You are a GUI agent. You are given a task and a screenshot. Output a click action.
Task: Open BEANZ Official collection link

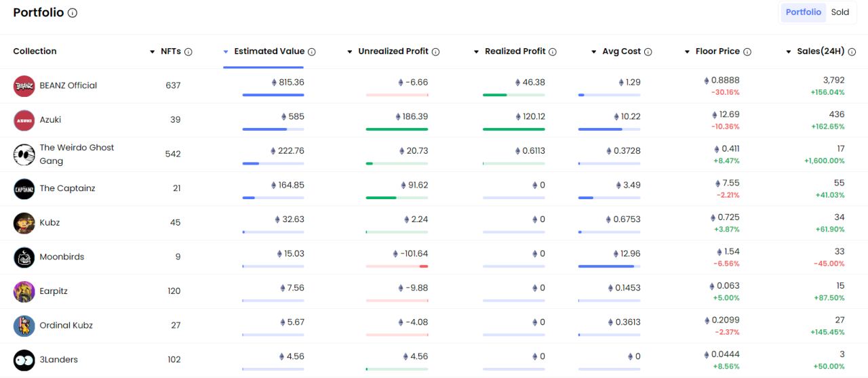(x=68, y=85)
